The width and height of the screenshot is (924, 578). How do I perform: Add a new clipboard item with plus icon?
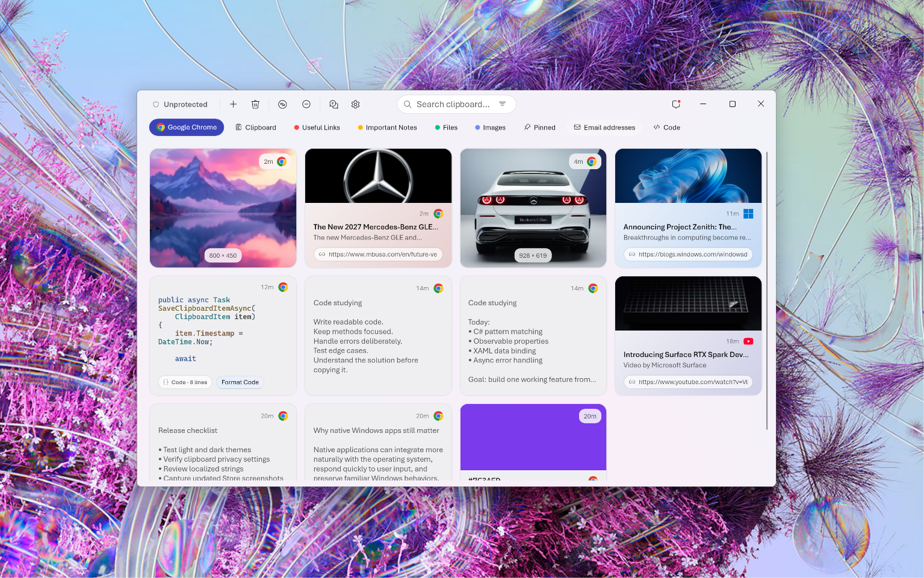233,104
